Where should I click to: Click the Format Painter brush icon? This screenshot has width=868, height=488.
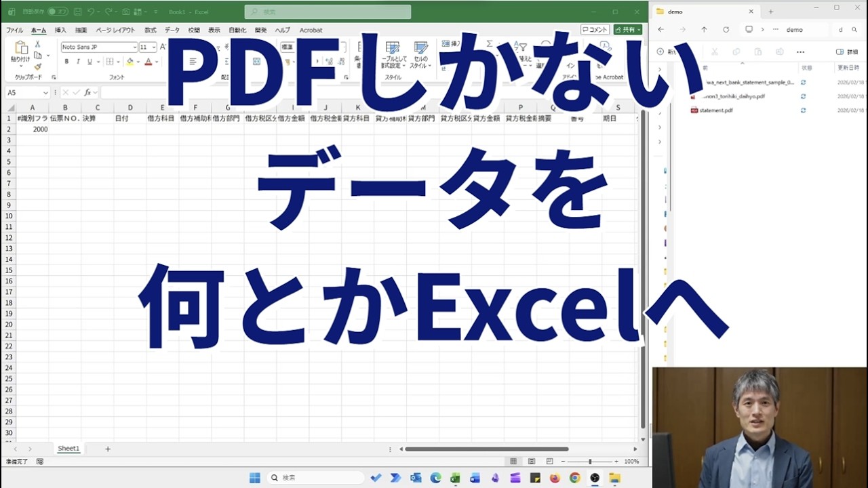(37, 66)
